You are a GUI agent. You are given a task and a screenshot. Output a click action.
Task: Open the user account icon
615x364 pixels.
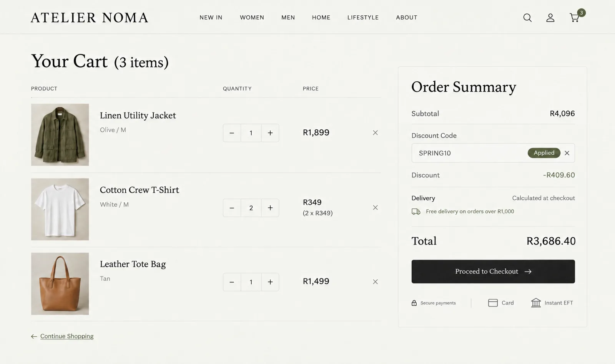click(x=550, y=18)
